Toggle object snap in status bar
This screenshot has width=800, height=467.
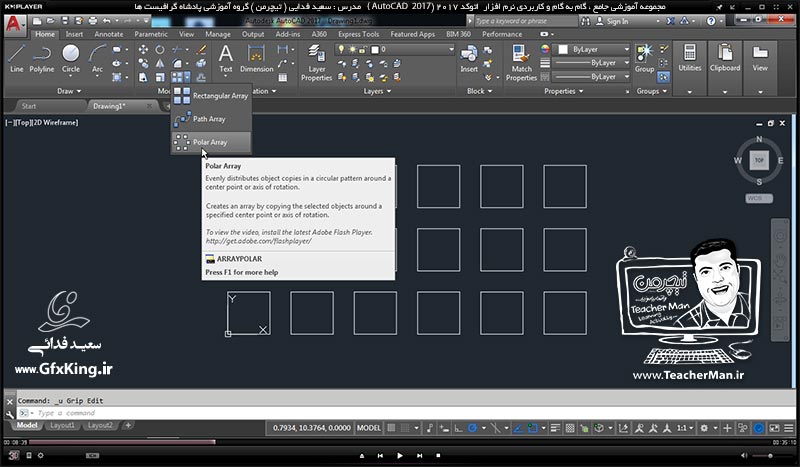click(532, 428)
